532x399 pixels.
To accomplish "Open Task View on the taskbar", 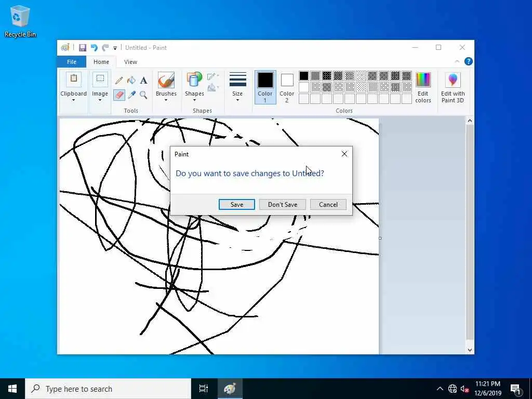I will 203,389.
